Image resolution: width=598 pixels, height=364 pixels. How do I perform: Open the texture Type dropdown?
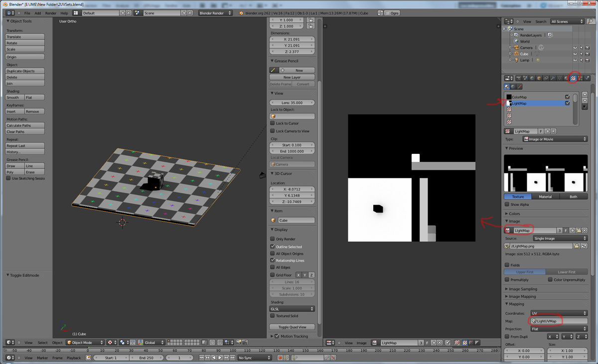click(555, 139)
